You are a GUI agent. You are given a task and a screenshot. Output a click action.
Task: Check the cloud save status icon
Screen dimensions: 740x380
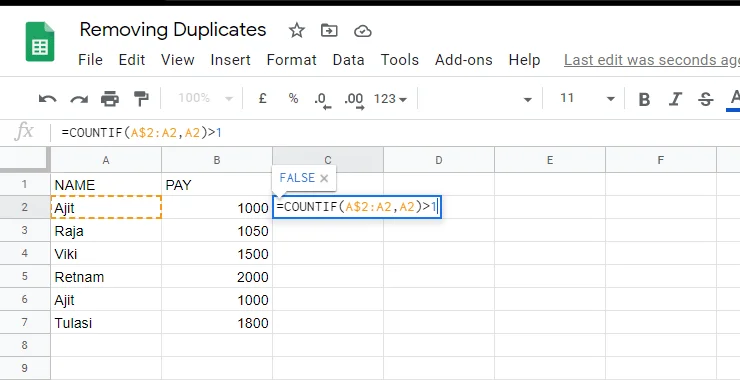click(x=362, y=32)
